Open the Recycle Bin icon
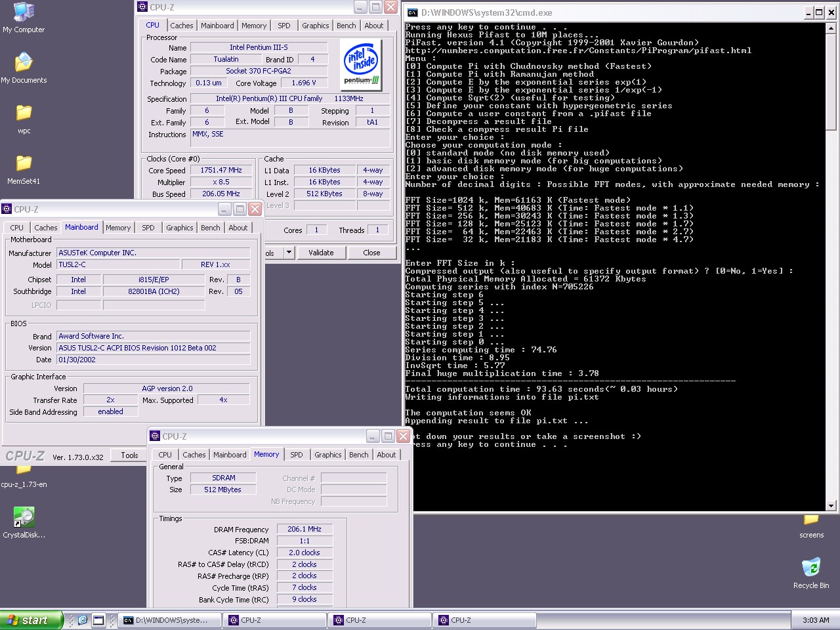 point(811,573)
